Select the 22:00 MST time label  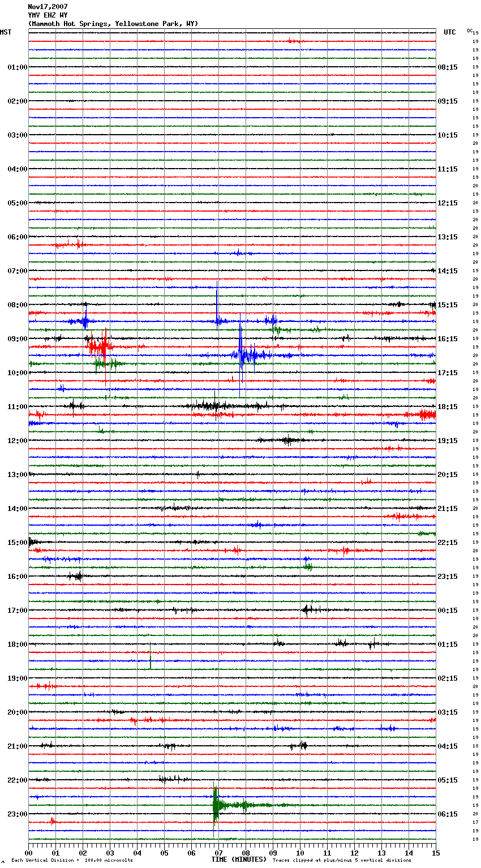(18, 780)
